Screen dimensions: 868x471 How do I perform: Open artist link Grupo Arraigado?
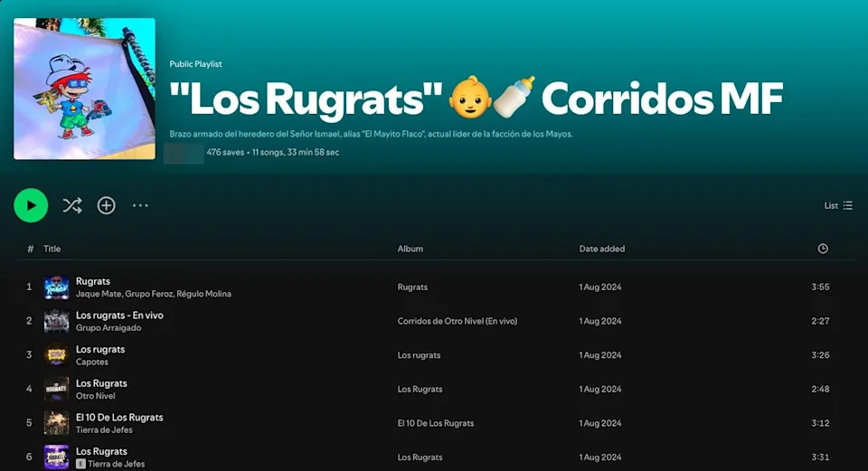[x=108, y=327]
